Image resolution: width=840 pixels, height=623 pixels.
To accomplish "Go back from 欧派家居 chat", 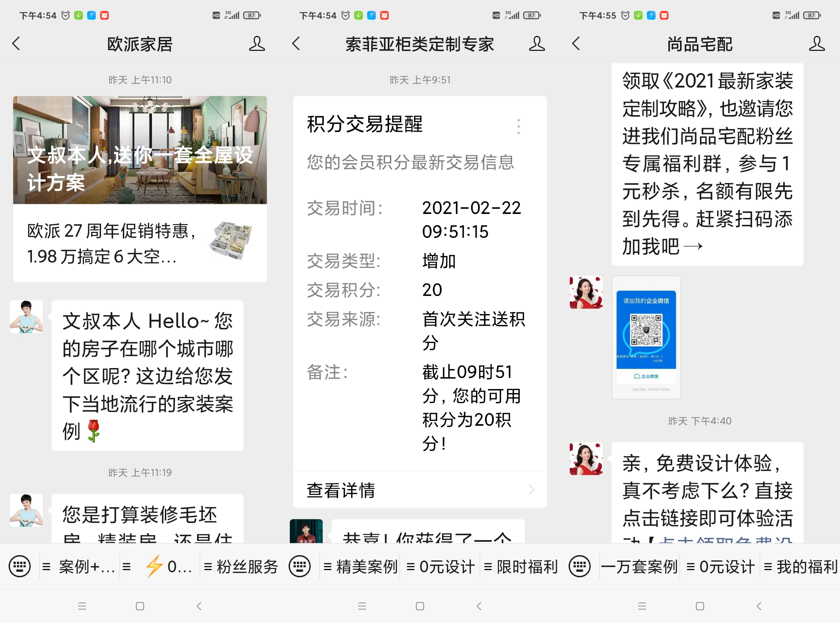I will tap(16, 44).
